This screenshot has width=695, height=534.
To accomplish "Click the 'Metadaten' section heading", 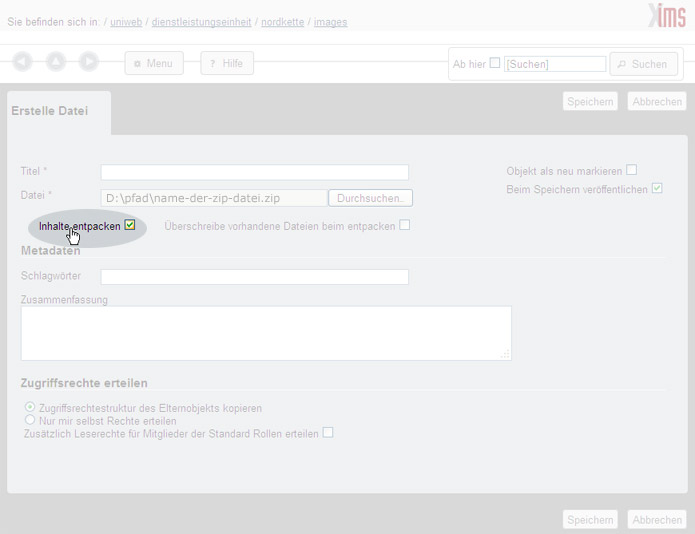I will pos(51,251).
